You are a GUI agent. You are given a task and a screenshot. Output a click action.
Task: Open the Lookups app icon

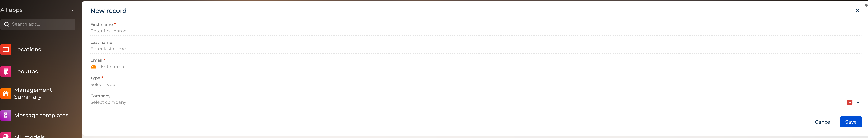[6, 71]
